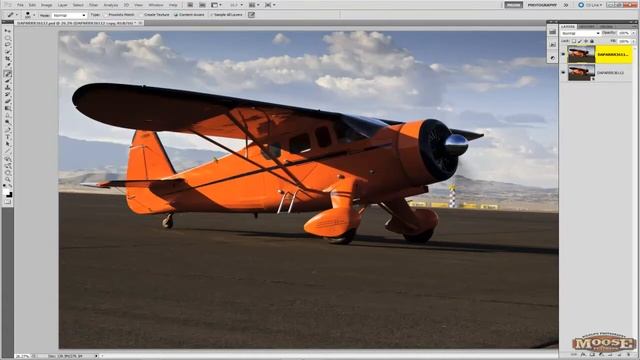Choose Create Texture type option

(x=154, y=15)
